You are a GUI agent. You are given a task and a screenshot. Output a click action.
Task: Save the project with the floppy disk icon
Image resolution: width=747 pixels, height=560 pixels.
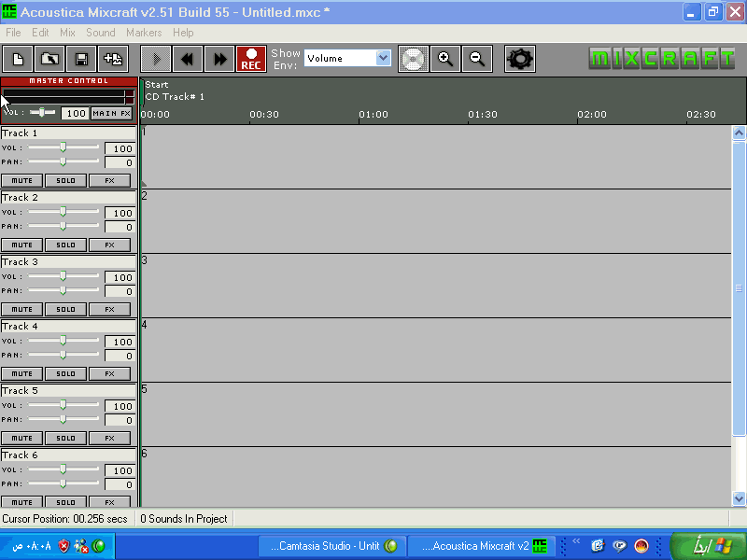click(x=81, y=59)
